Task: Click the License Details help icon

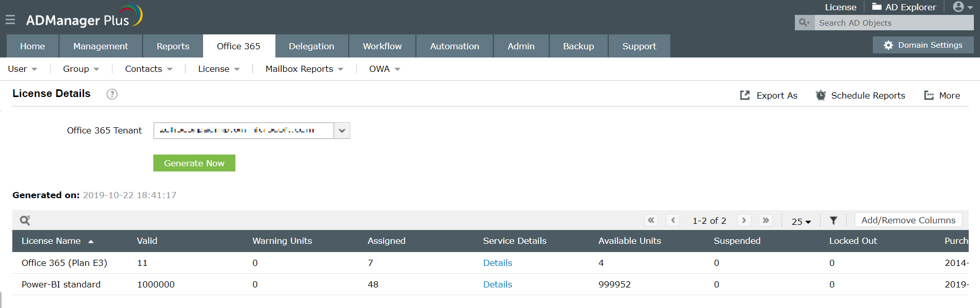Action: pyautogui.click(x=112, y=94)
